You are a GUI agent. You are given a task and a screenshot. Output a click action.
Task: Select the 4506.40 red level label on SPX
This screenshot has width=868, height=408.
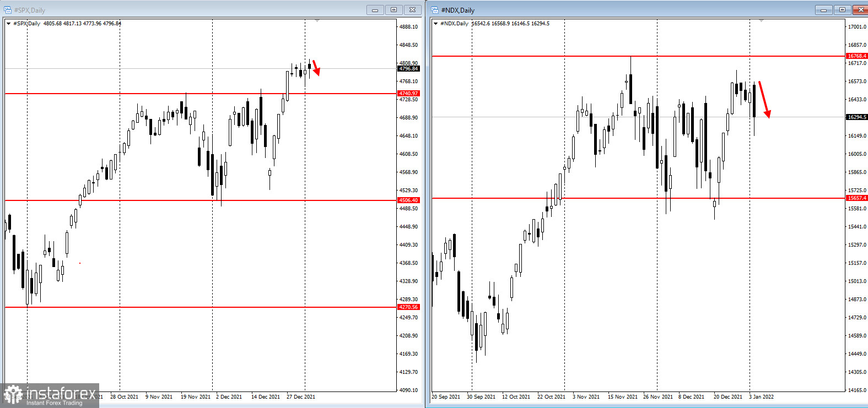[x=408, y=200]
